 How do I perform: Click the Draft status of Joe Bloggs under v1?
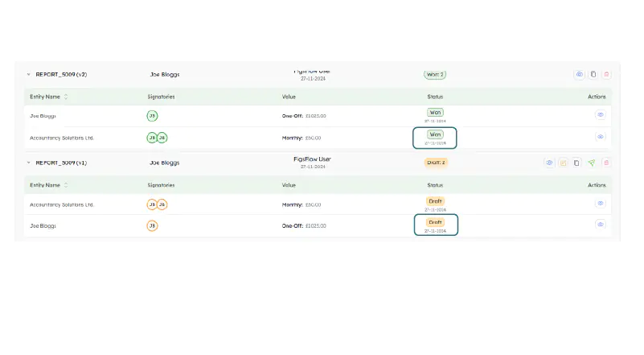click(x=436, y=222)
